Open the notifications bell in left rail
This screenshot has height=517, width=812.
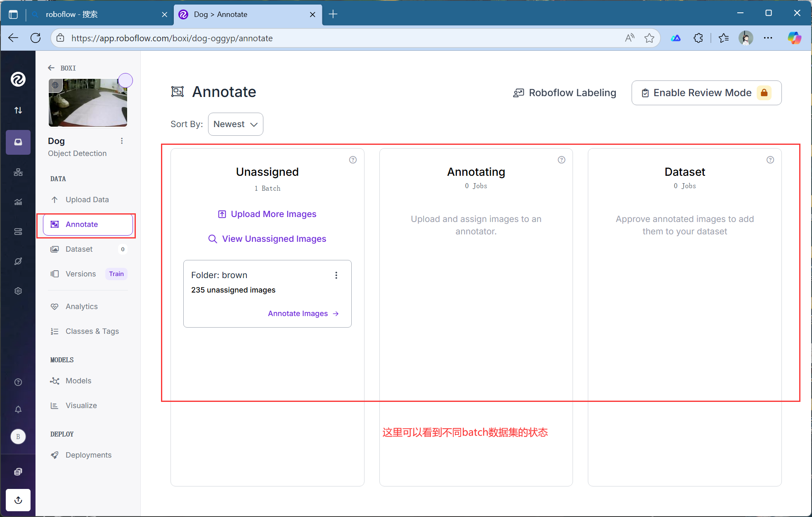click(x=18, y=409)
